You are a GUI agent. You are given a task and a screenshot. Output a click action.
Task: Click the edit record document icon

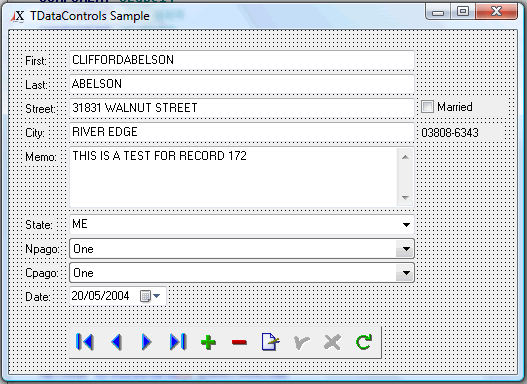click(x=271, y=342)
